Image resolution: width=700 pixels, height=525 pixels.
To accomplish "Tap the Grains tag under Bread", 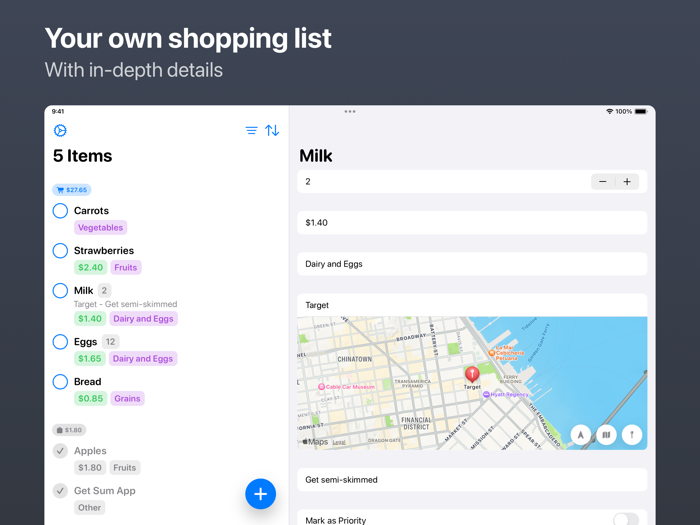I will click(x=127, y=399).
